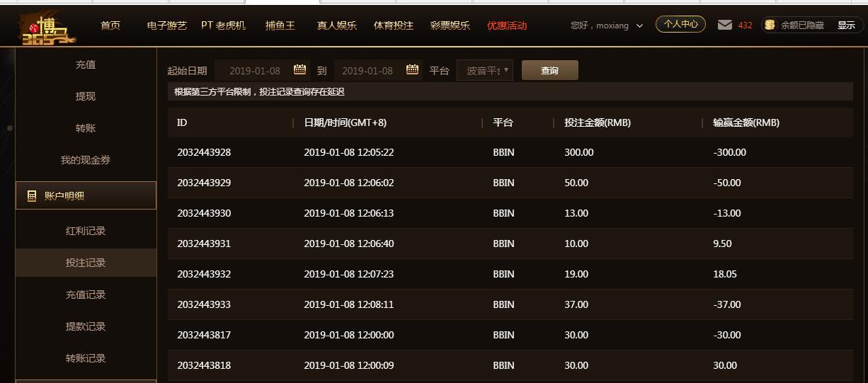
Task: Select 我的现金券 in the sidebar
Action: (86, 160)
